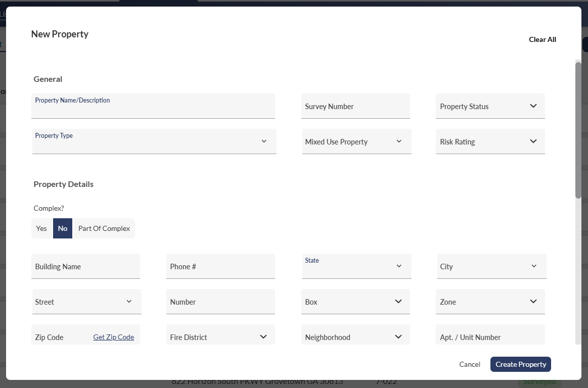588x388 pixels.
Task: Expand the Box dropdown arrow
Action: pyautogui.click(x=398, y=302)
